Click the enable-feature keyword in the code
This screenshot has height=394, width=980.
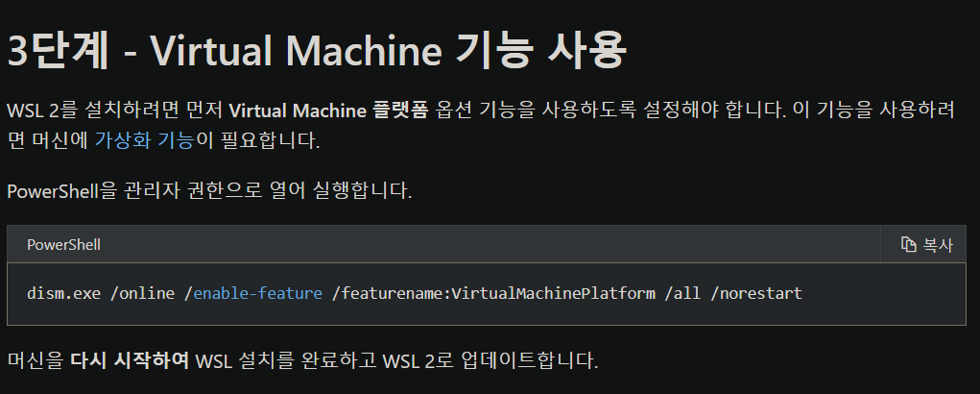[x=257, y=293]
